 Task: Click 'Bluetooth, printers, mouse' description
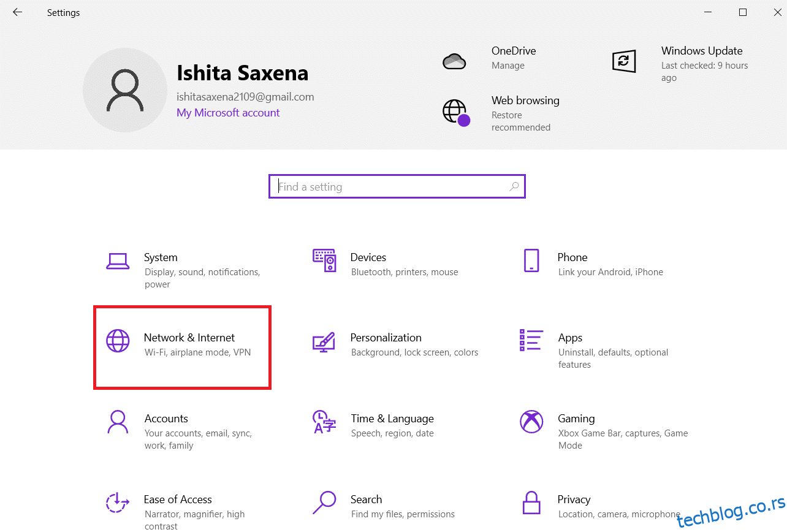tap(405, 272)
